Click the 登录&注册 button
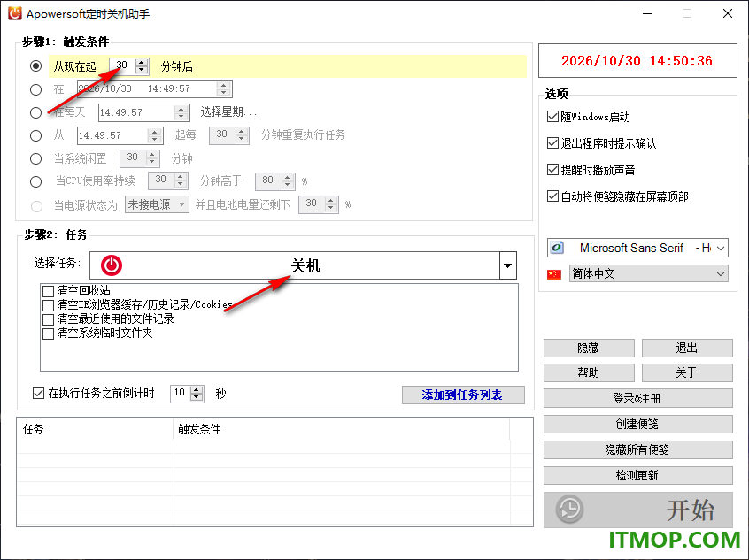Image resolution: width=749 pixels, height=560 pixels. click(x=637, y=398)
